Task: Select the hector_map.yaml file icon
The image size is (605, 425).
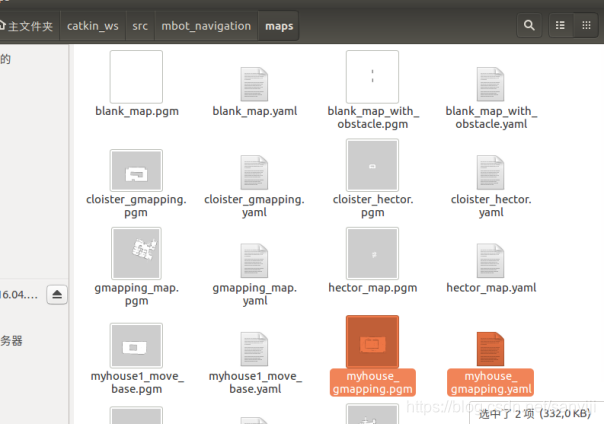Action: (490, 261)
